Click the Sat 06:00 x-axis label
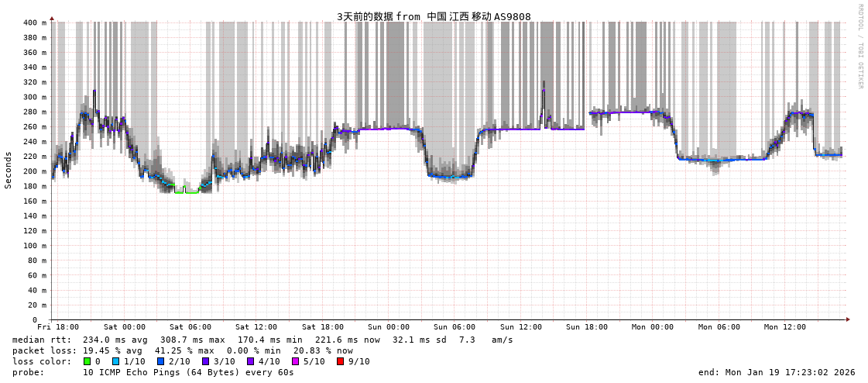This screenshot has height=383, width=868. (x=190, y=327)
